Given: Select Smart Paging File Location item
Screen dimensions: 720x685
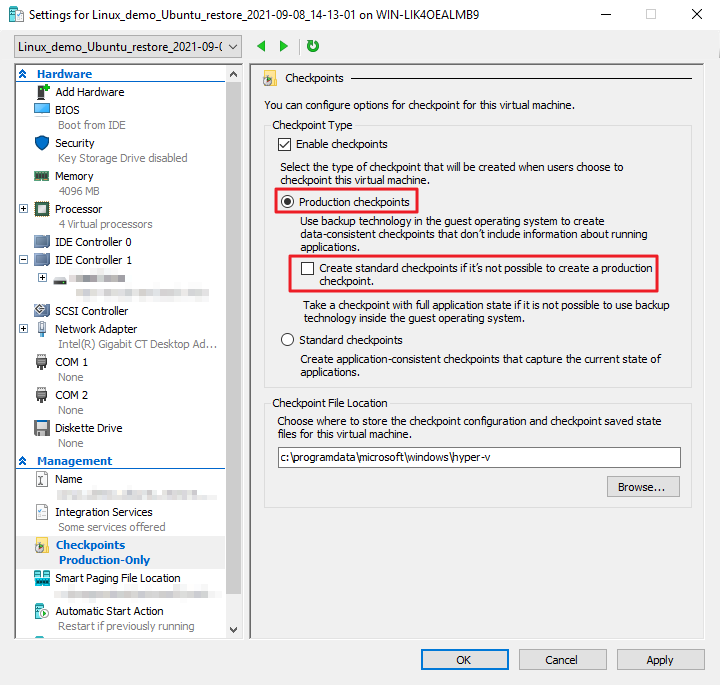Looking at the screenshot, I should pos(117,578).
